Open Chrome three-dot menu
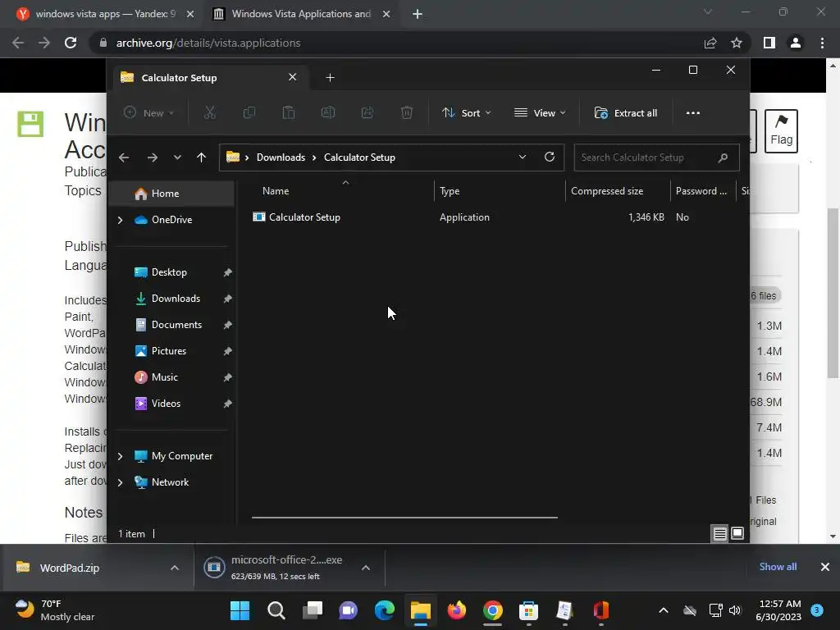The width and height of the screenshot is (840, 630). click(822, 43)
